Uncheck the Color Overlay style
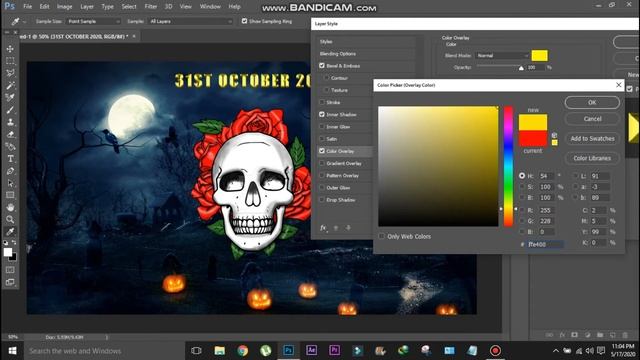Viewport: 640px width, 360px height. click(x=322, y=151)
